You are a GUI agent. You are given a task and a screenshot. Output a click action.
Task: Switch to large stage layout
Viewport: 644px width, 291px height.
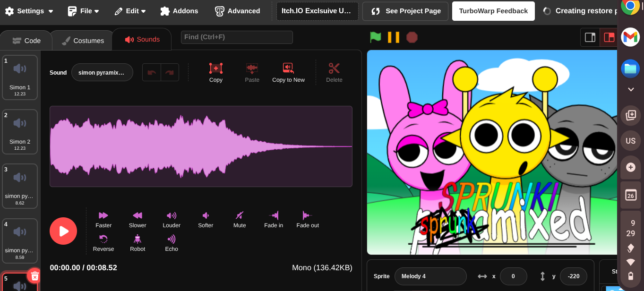coord(609,37)
